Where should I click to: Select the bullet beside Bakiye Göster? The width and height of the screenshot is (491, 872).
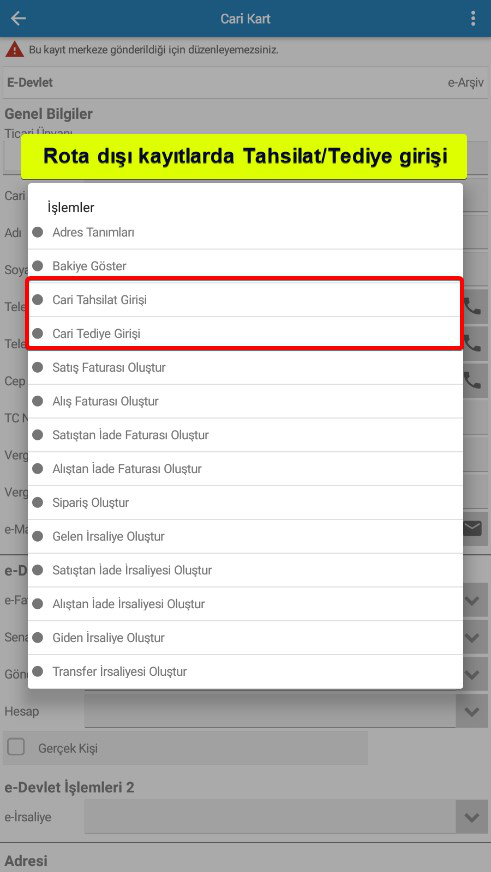[38, 266]
